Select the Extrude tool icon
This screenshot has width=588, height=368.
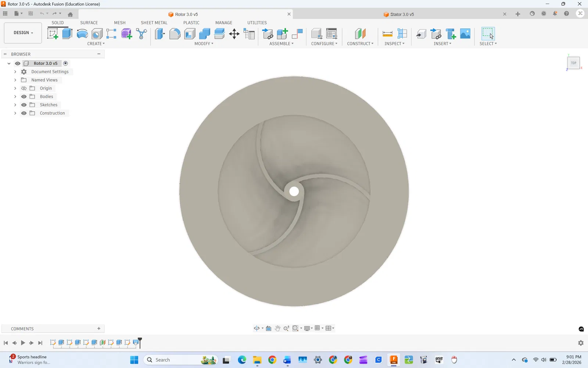pos(67,34)
